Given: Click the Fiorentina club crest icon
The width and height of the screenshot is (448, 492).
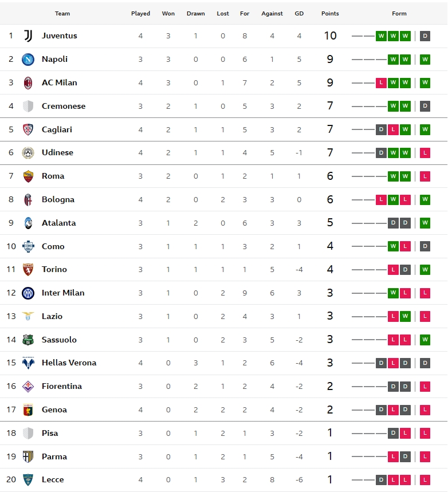Looking at the screenshot, I should (28, 386).
